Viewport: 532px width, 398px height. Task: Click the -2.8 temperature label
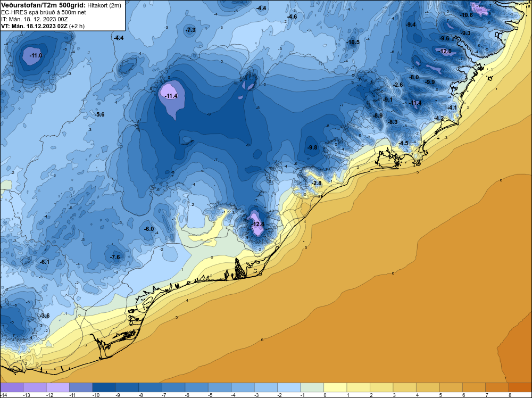pyautogui.click(x=316, y=183)
